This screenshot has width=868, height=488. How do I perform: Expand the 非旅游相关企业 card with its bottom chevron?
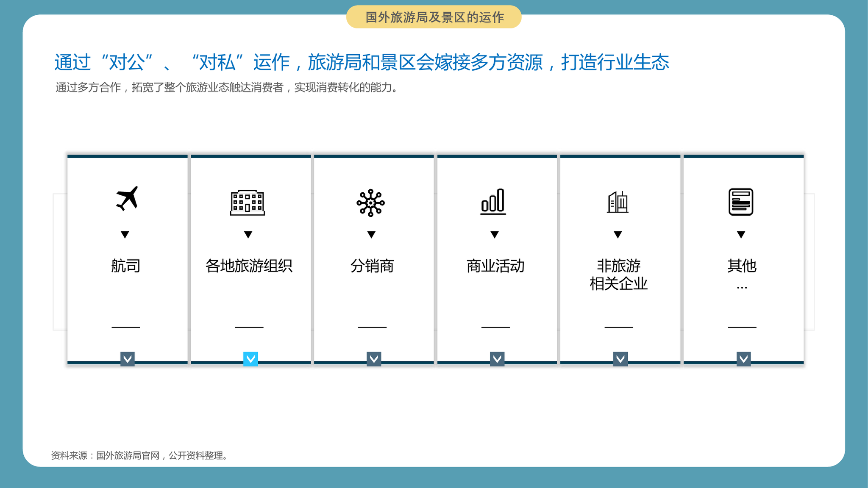click(x=620, y=359)
